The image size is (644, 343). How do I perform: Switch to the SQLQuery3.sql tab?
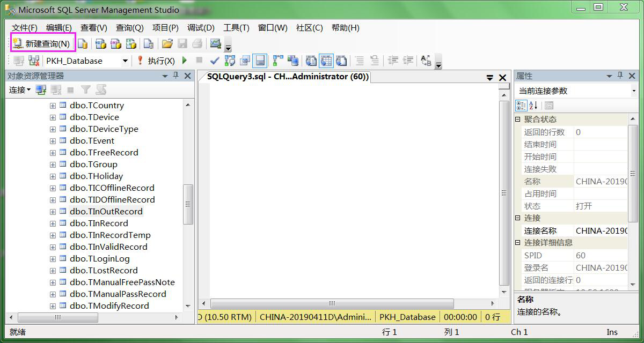point(288,77)
